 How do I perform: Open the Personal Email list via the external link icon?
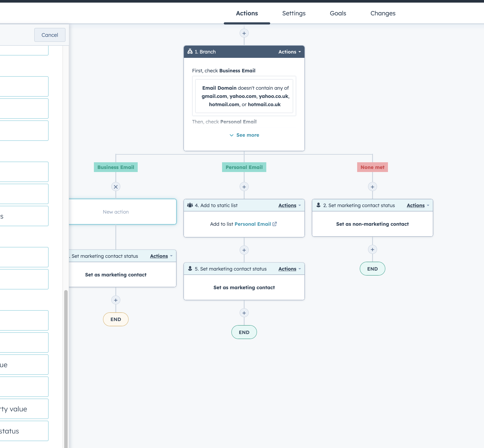274,224
